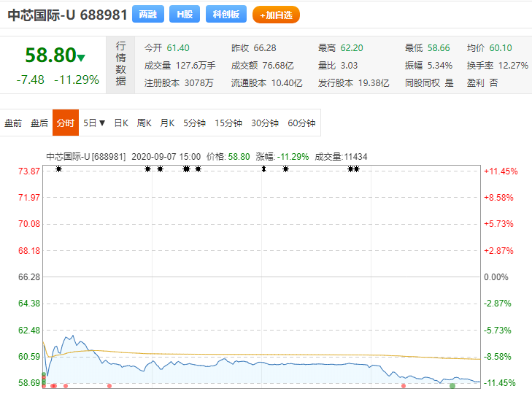Click the 66.28 baseline axis label
The width and height of the screenshot is (532, 394).
click(29, 277)
